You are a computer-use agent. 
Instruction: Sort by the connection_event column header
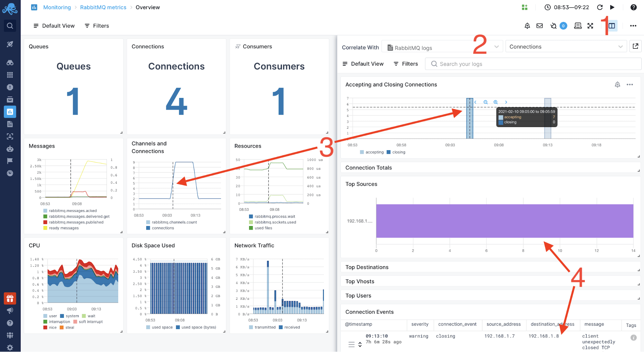click(x=457, y=324)
